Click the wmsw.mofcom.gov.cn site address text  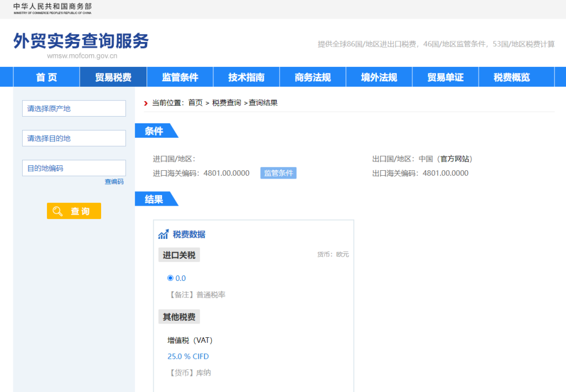click(x=82, y=56)
